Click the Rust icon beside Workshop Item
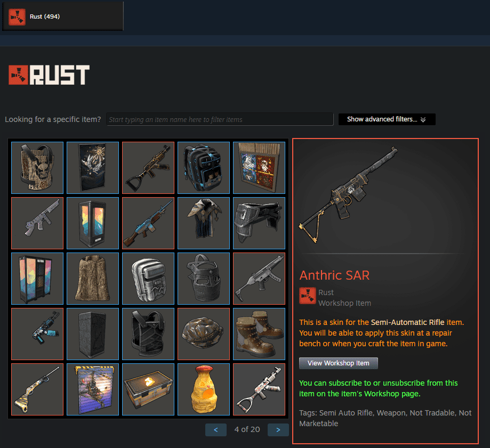This screenshot has width=490, height=448. click(x=308, y=296)
